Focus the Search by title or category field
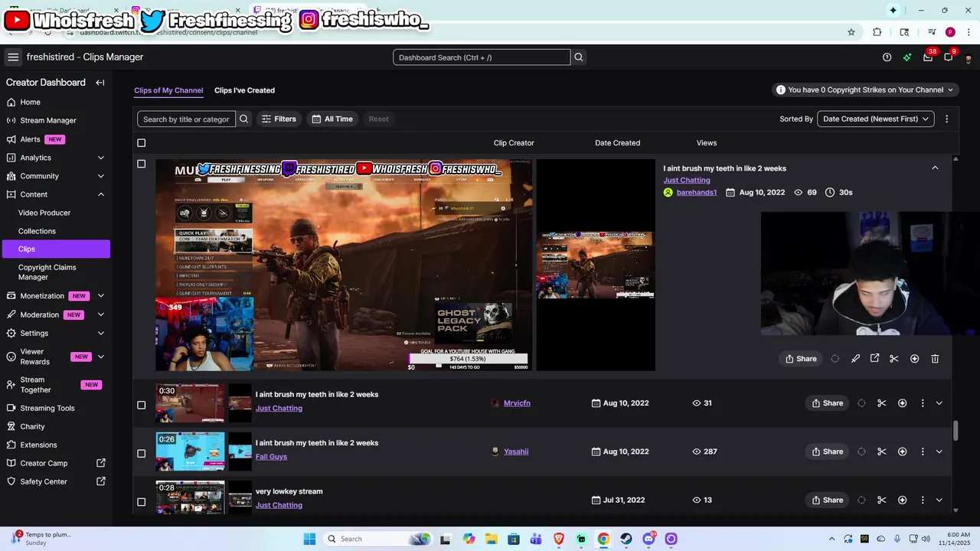980x551 pixels. click(186, 119)
